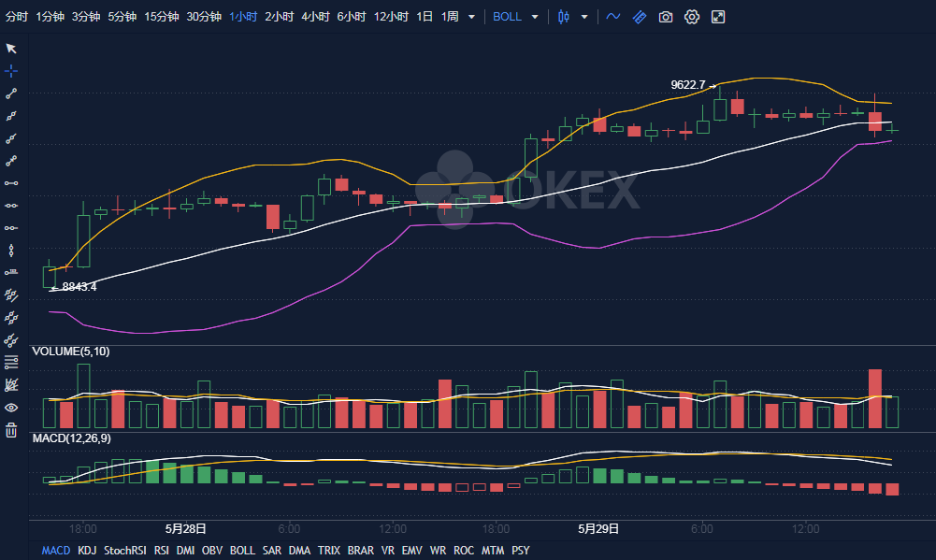The image size is (936, 560).
Task: Switch to the 4小时 interval
Action: [315, 17]
